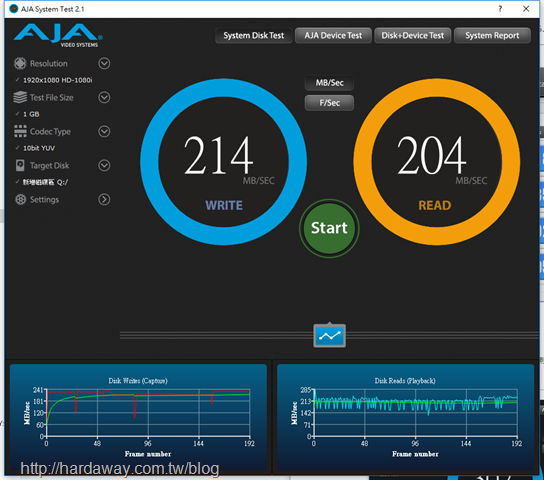Start the disk test
This screenshot has height=480, width=544.
[329, 228]
